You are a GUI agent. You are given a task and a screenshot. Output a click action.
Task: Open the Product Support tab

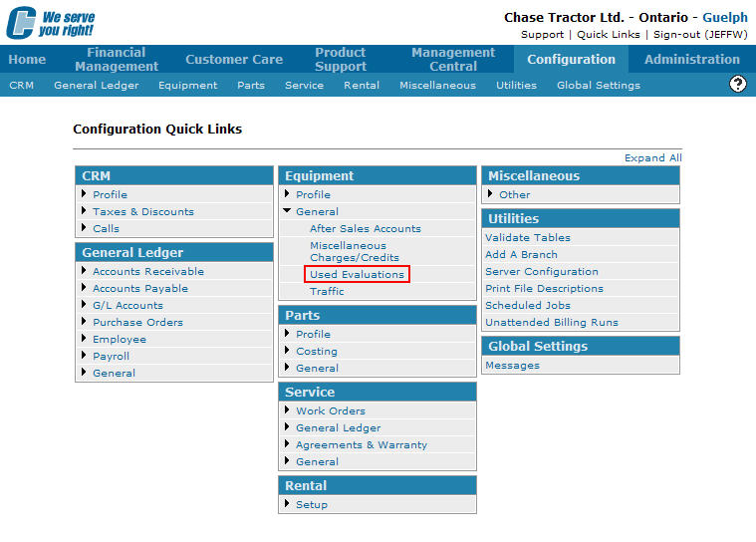341,60
